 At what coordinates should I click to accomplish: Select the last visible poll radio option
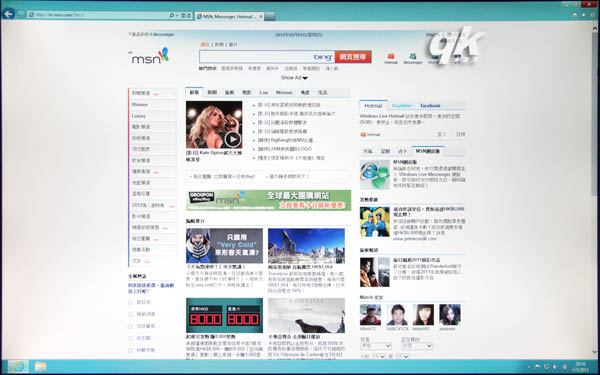[130, 351]
